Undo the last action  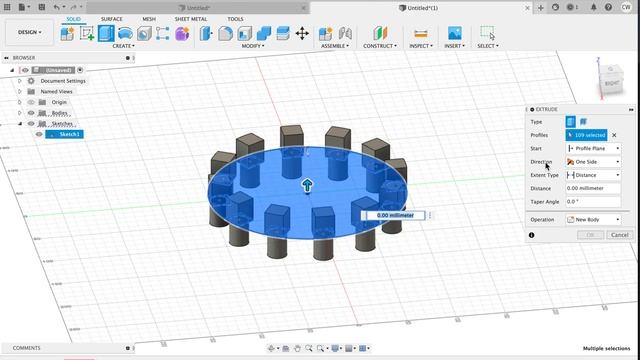58,7
